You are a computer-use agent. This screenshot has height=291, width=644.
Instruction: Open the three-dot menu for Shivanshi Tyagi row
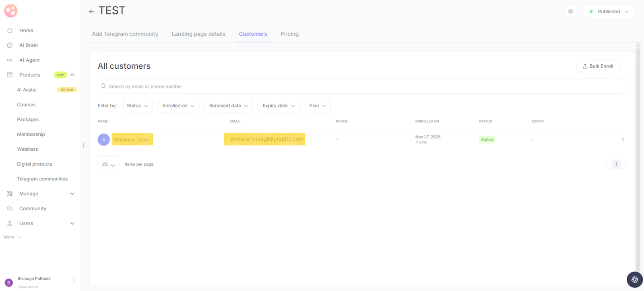(623, 140)
